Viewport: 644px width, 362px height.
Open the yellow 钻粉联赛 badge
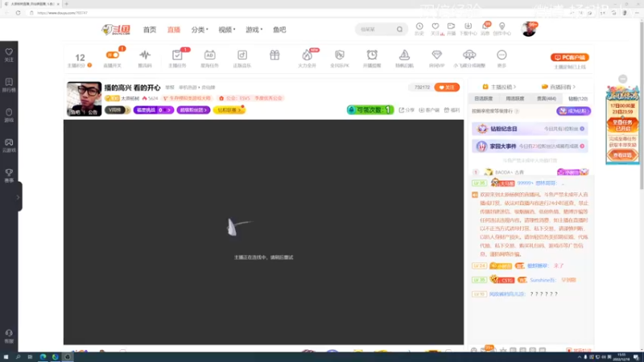pos(229,110)
